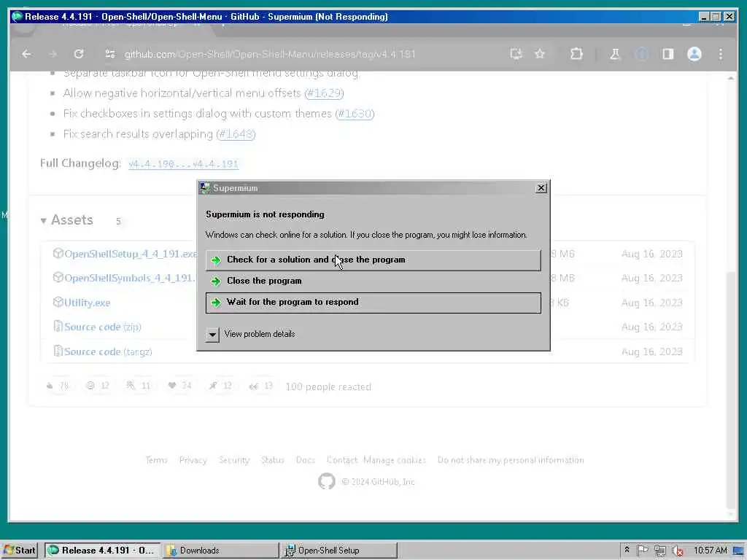Click the laugh reaction 12
This screenshot has width=747, height=560.
click(98, 386)
